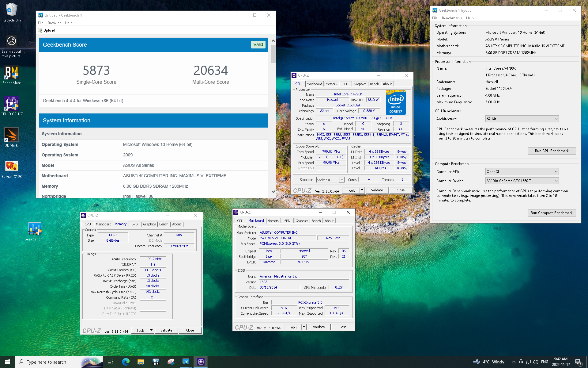Click the Core Speed 799.81 MHz value

[x=331, y=152]
